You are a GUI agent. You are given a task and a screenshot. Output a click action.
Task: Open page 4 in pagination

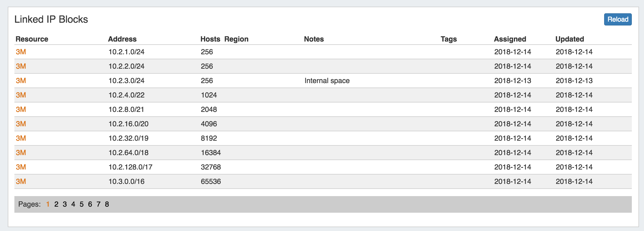[x=73, y=204]
